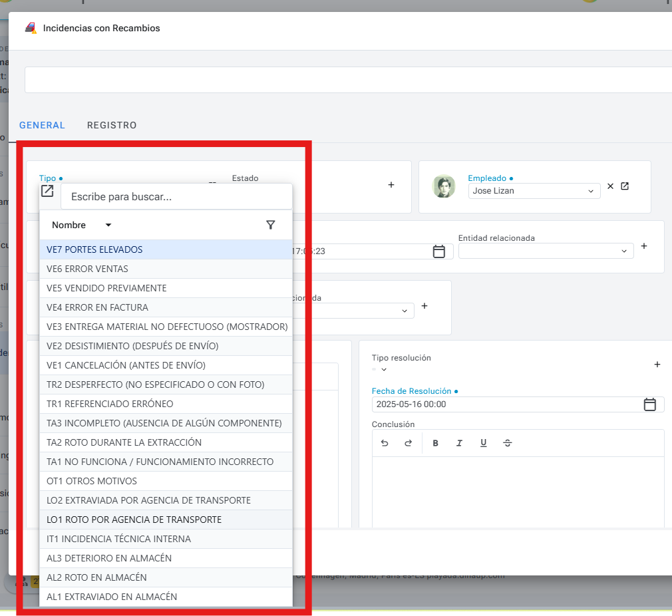
Task: Expand the Entidad relacionada dropdown
Action: [623, 251]
